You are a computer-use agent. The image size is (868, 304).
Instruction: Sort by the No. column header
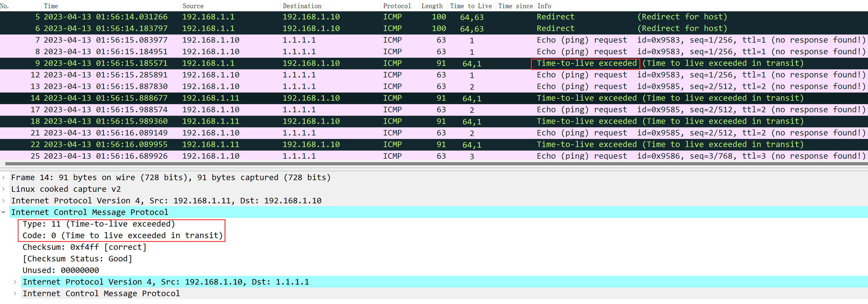20,6
